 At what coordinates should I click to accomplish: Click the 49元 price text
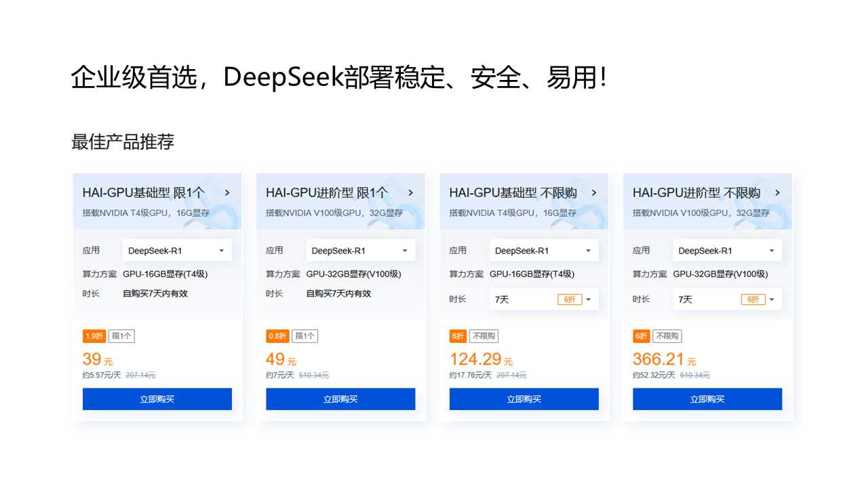[281, 359]
